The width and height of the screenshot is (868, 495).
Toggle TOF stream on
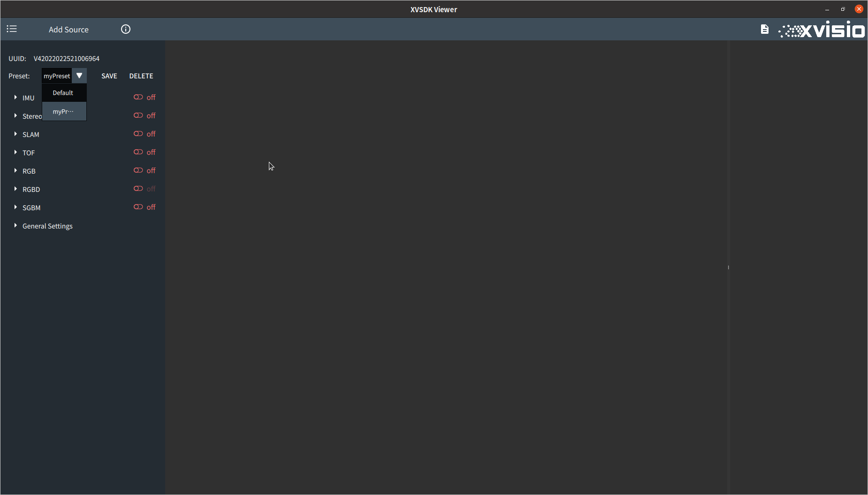pos(138,152)
